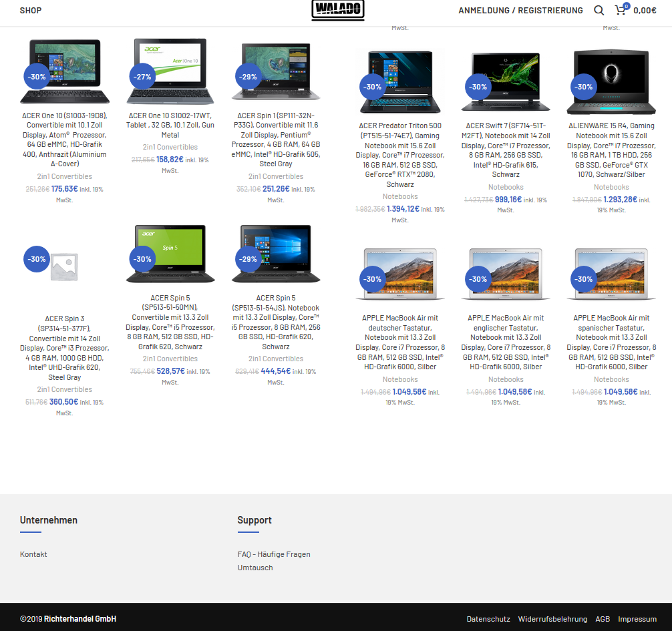Click 2in1 Convertibles under ACER One 10 S1002-17WT
This screenshot has height=631, width=672.
click(170, 147)
